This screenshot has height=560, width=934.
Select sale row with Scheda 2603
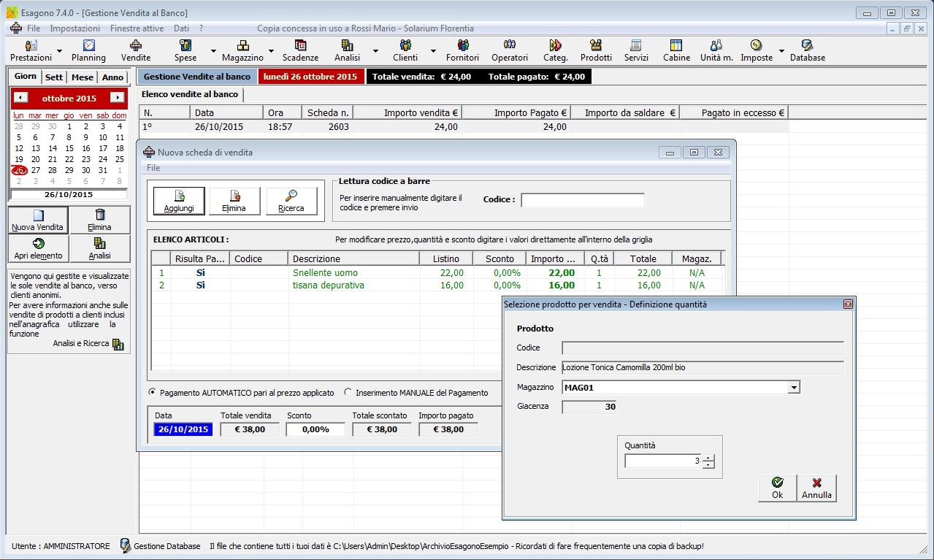point(464,127)
